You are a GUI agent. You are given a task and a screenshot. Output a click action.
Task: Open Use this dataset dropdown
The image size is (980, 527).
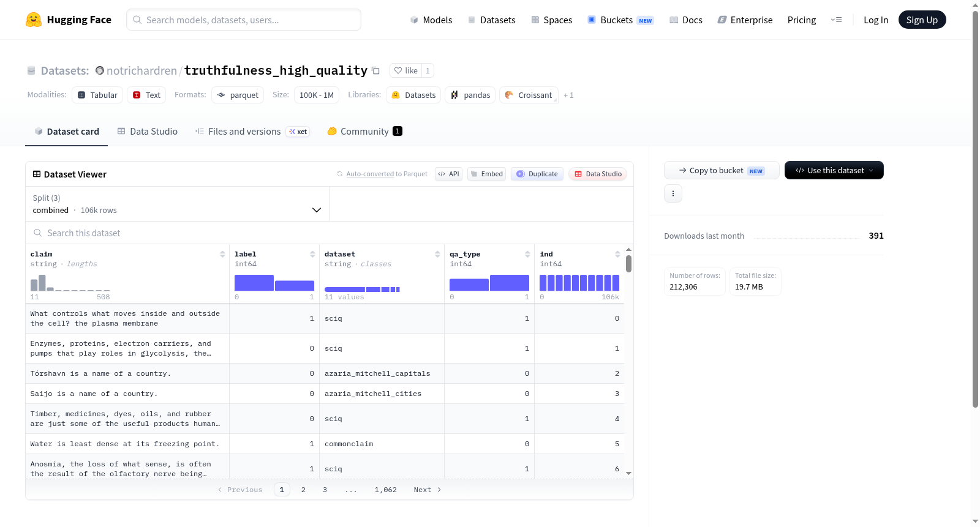834,170
